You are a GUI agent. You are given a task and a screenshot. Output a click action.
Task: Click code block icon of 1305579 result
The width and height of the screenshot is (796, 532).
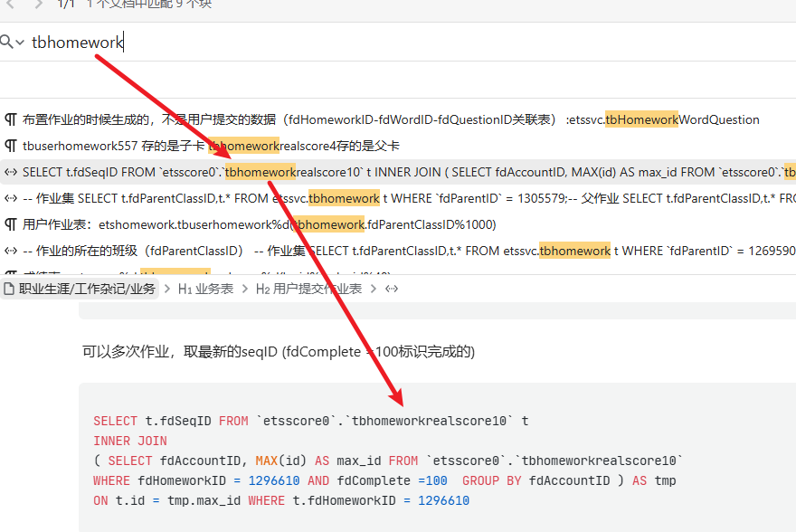point(11,198)
